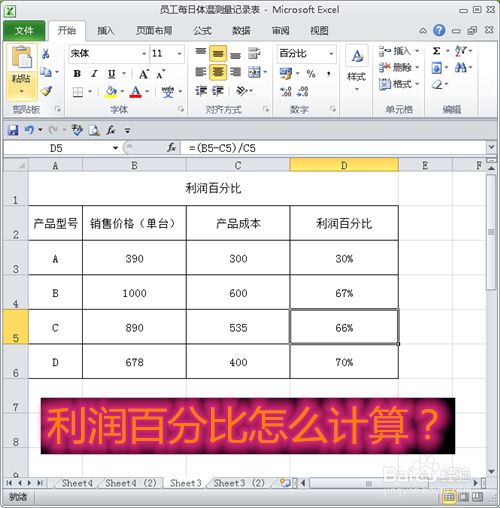This screenshot has width=500, height=508.
Task: Open the 文件 File tab
Action: click(x=24, y=31)
